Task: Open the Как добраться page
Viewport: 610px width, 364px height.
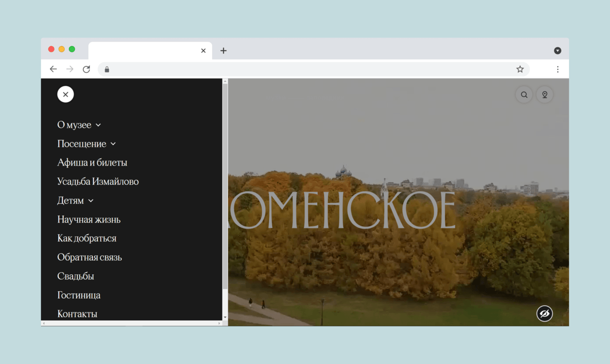Action: click(87, 238)
